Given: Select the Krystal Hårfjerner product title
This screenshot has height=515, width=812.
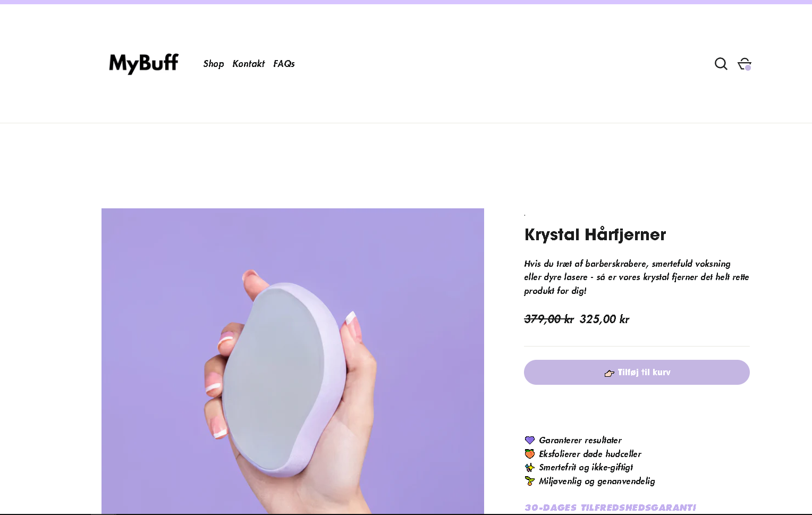Looking at the screenshot, I should click(x=595, y=234).
